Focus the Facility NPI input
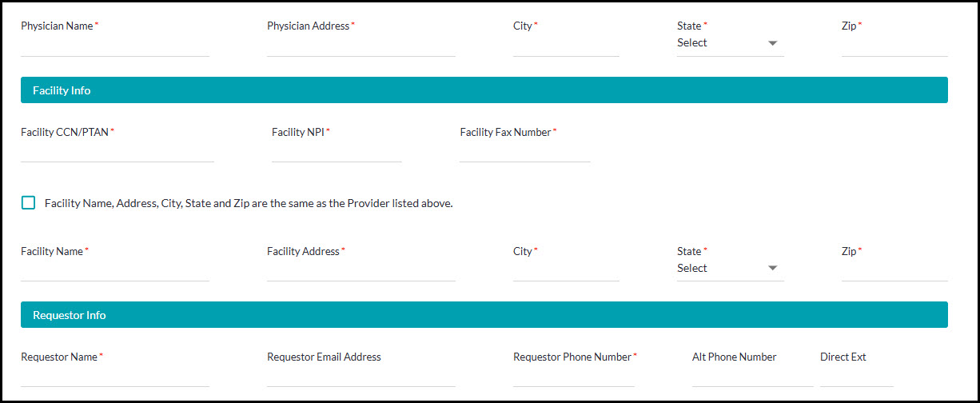 tap(337, 151)
